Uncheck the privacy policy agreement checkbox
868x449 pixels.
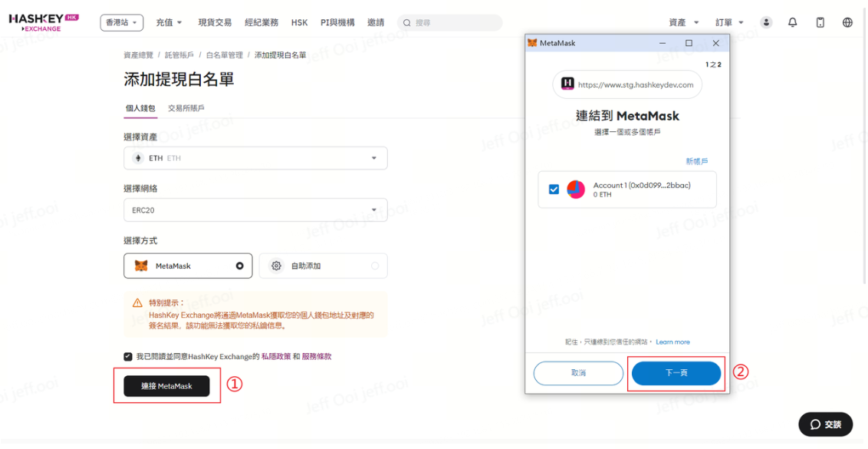pyautogui.click(x=128, y=356)
